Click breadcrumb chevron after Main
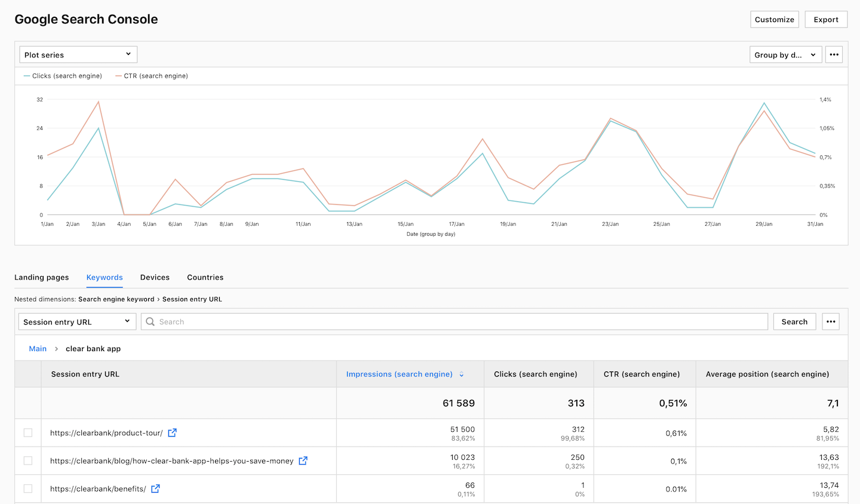The image size is (860, 504). coord(56,349)
